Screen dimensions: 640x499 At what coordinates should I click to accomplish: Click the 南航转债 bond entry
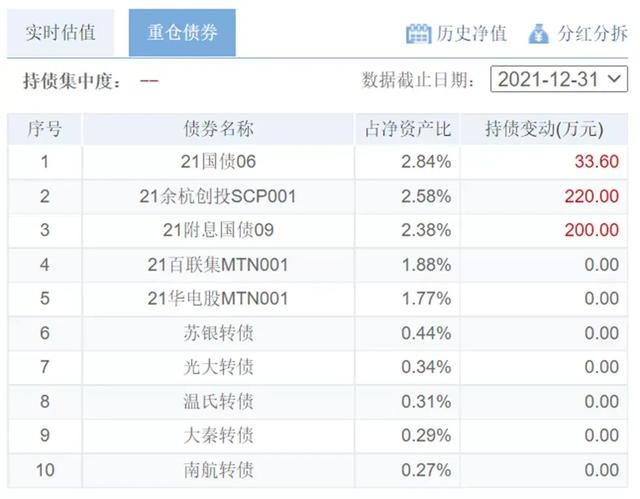click(x=218, y=470)
